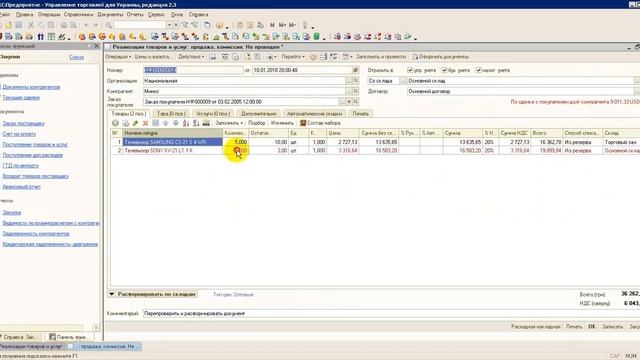Open the Действия dropdown menu

(191, 57)
